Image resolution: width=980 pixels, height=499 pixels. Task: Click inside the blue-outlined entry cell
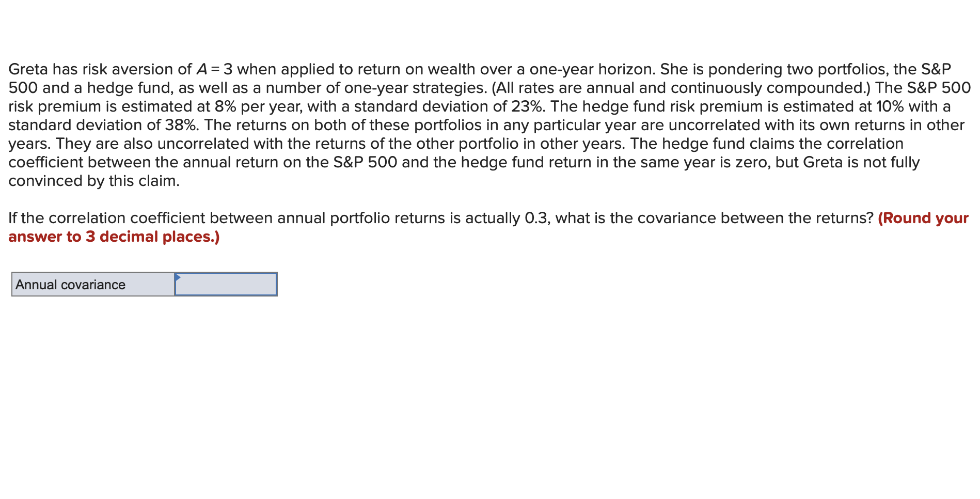(x=225, y=284)
